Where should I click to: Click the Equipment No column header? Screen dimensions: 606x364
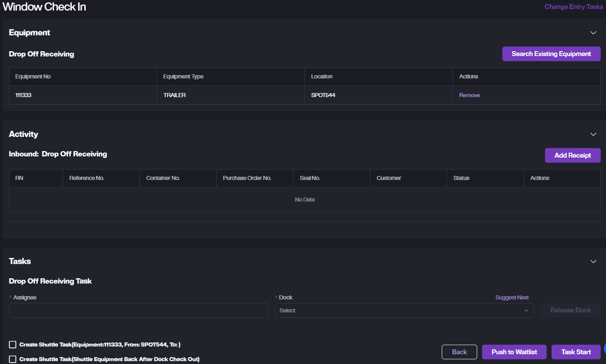[x=33, y=76]
